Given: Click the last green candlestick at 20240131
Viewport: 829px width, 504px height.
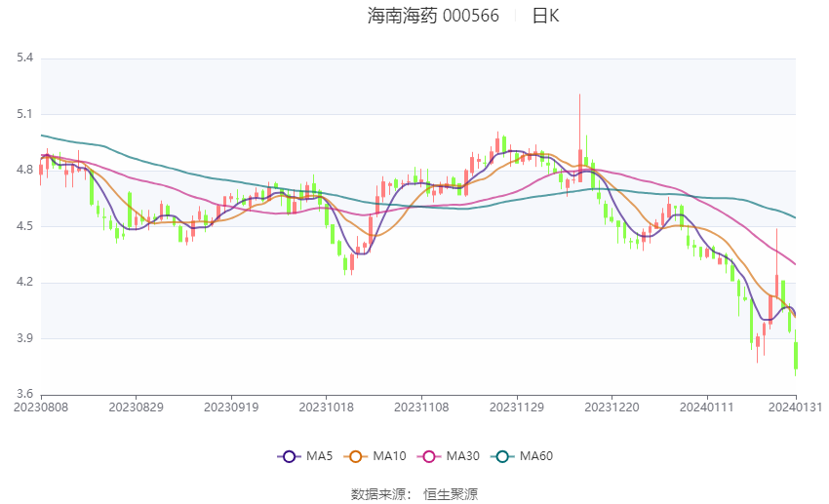Looking at the screenshot, I should click(796, 355).
